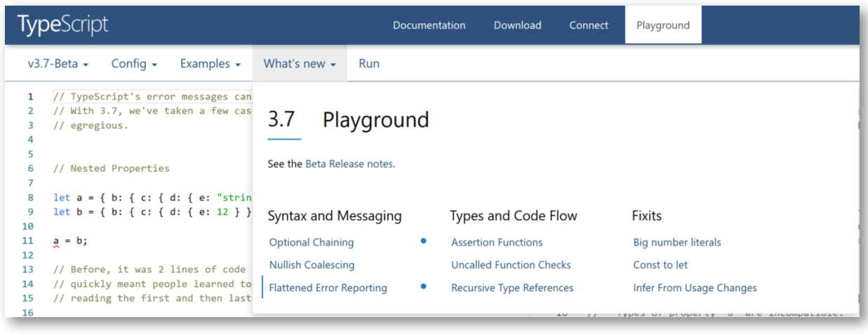This screenshot has width=868, height=334.
Task: Open the Optional Chaining example
Action: pyautogui.click(x=312, y=242)
